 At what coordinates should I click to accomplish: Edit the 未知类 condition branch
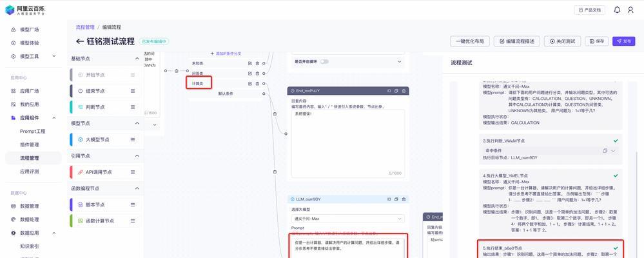click(249, 63)
